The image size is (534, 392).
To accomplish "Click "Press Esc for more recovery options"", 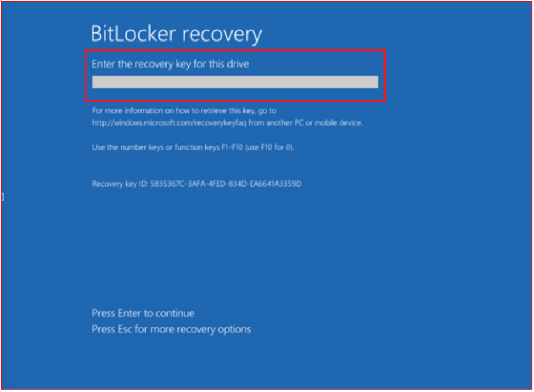I will click(171, 329).
